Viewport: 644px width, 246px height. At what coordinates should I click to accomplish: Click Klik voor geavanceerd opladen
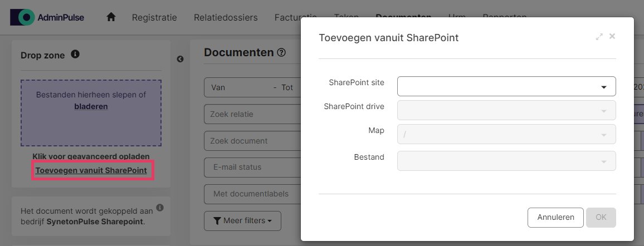coord(91,156)
